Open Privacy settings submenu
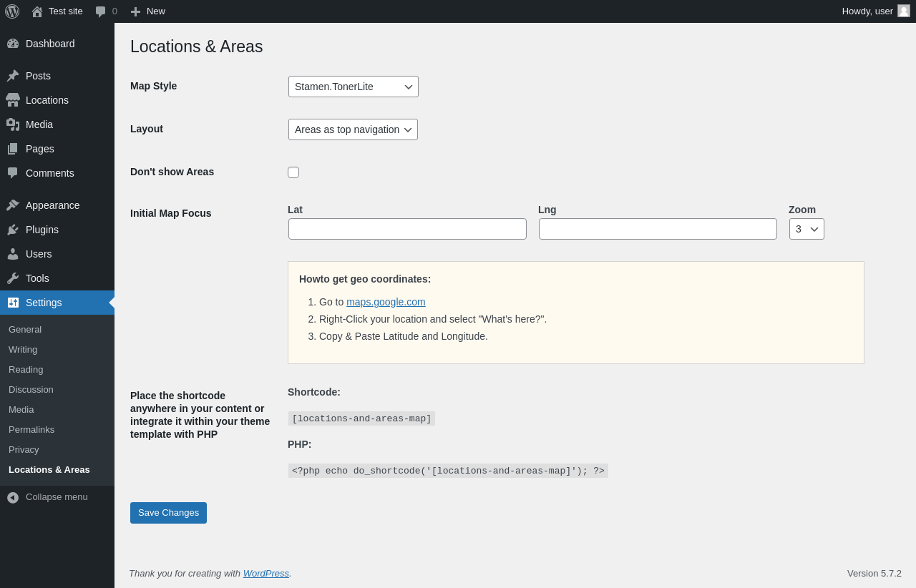Image resolution: width=916 pixels, height=588 pixels. [x=24, y=450]
